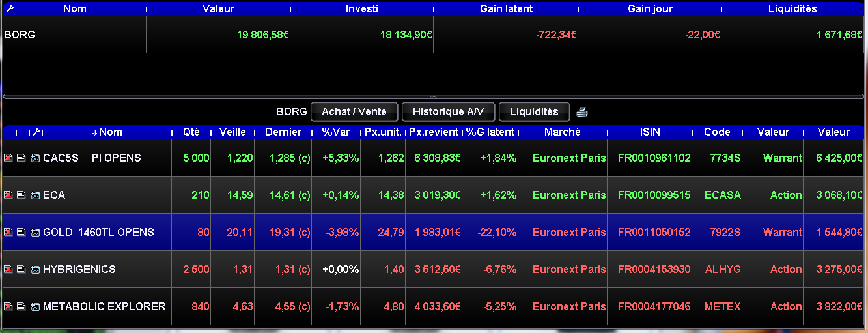Sort by the Dernier column header
This screenshot has height=333, width=868.
tap(283, 132)
